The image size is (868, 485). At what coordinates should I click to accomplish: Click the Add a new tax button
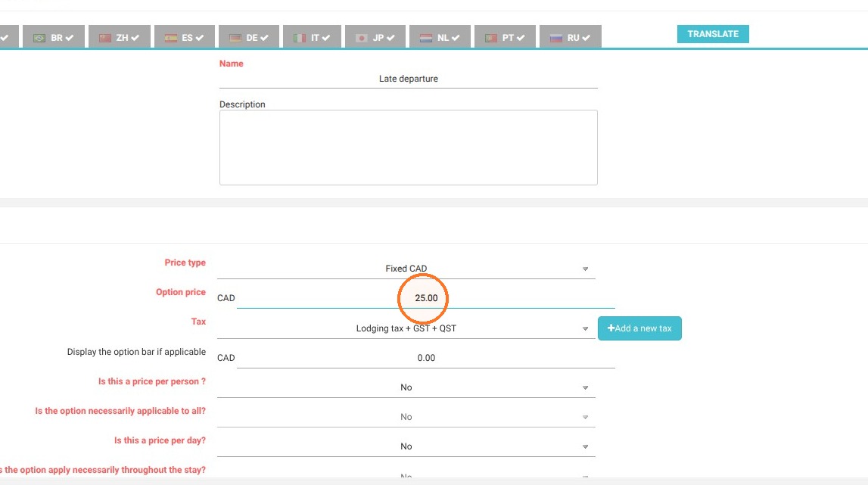coord(639,328)
